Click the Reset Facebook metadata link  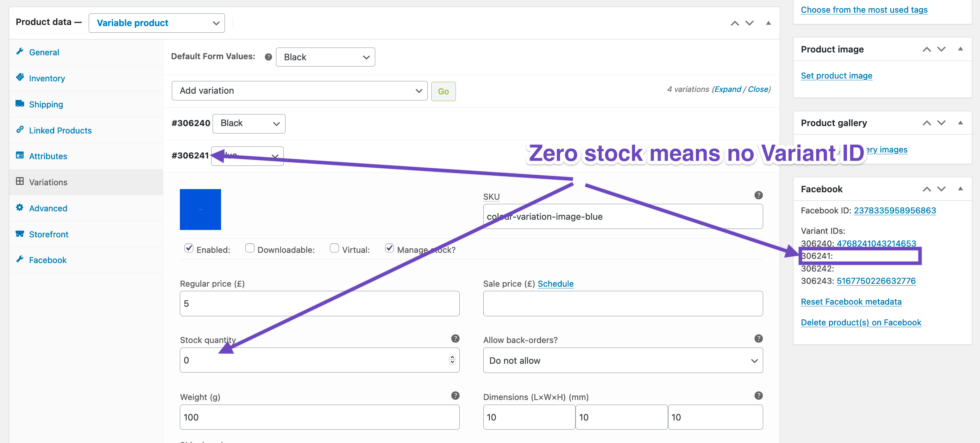(x=851, y=301)
